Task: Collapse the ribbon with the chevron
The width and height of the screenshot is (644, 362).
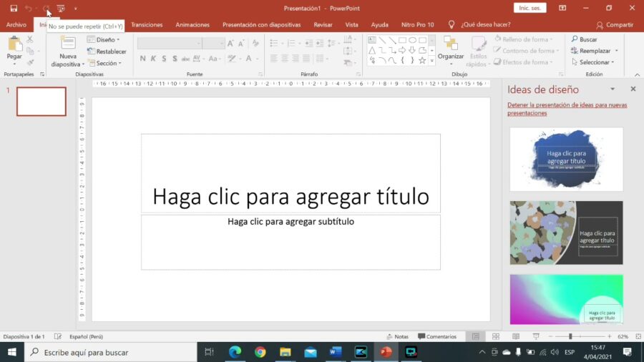Action: point(637,74)
